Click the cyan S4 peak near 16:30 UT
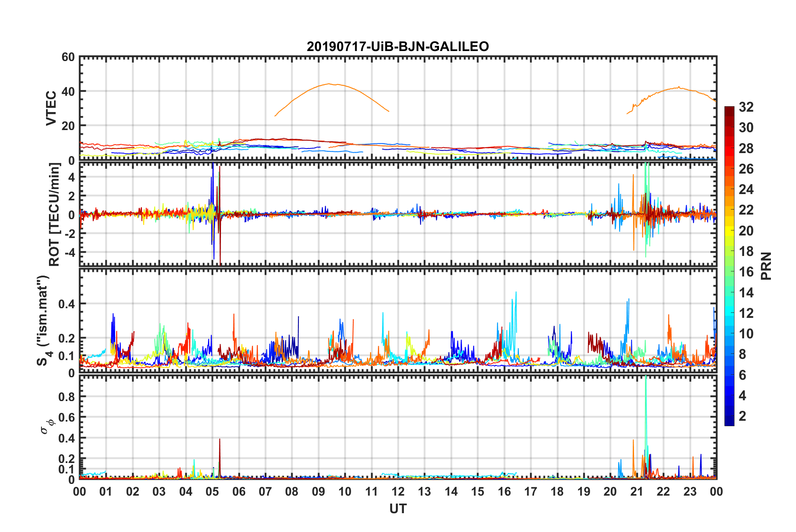796x532 pixels. click(516, 309)
